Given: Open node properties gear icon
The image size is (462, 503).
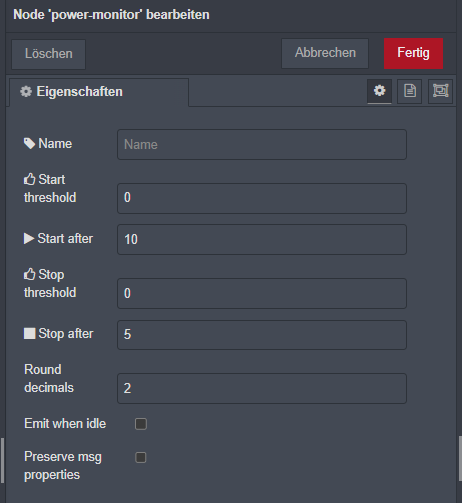Looking at the screenshot, I should [x=379, y=91].
